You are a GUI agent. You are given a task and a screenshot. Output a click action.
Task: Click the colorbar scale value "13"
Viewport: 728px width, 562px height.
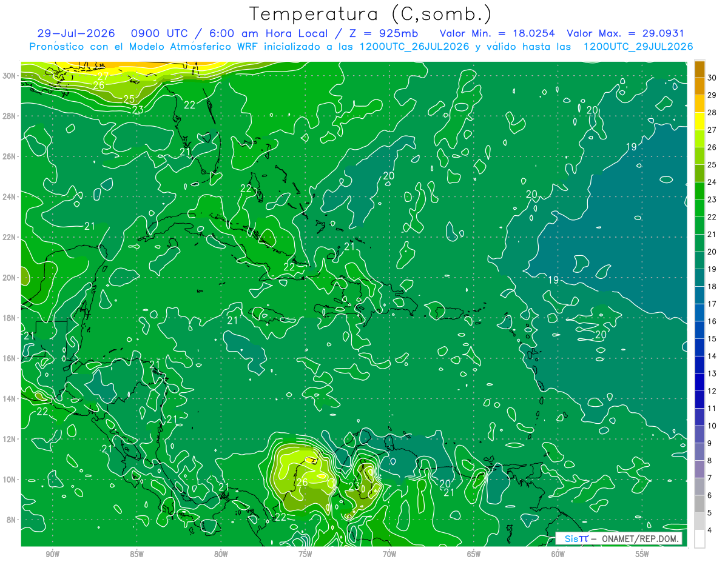tap(712, 373)
